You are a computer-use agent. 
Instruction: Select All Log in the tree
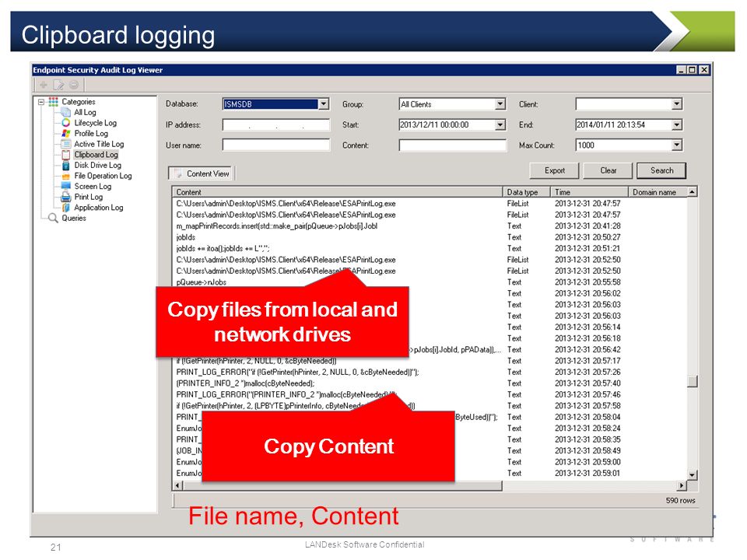[86, 112]
